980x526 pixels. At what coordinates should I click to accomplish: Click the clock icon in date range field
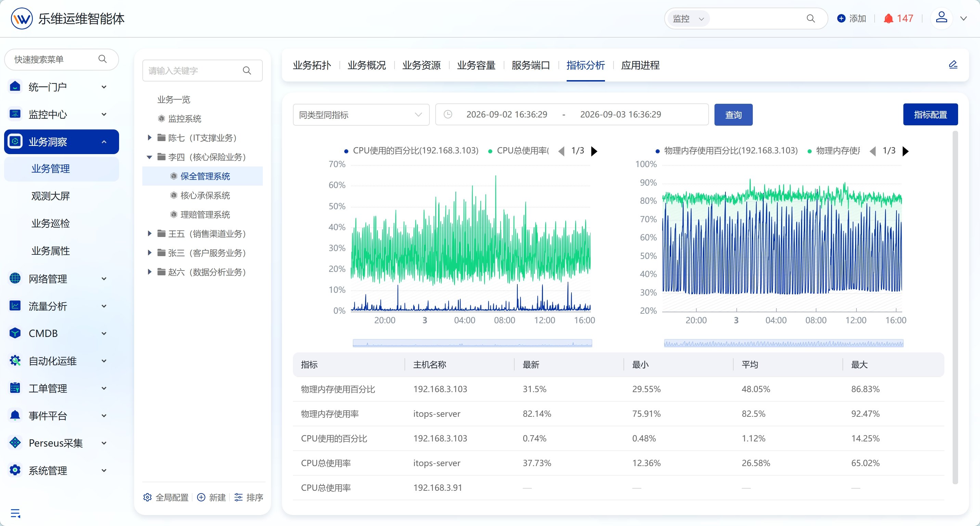coord(448,114)
